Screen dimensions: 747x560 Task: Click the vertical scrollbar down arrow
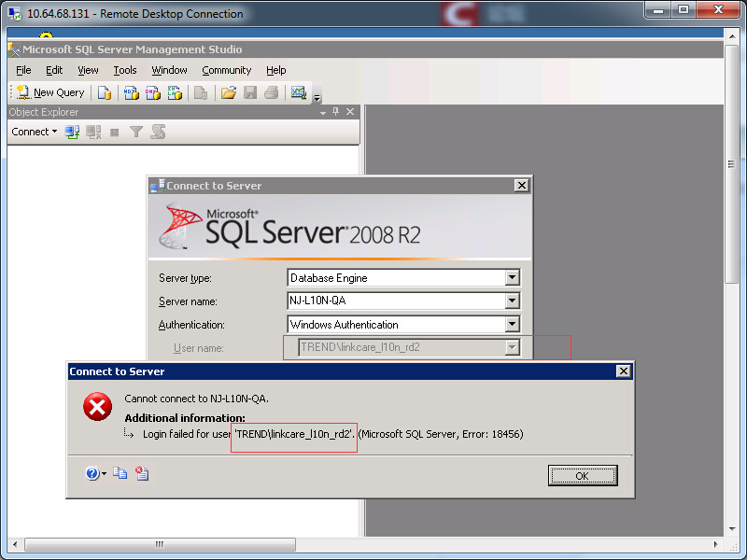coord(732,528)
